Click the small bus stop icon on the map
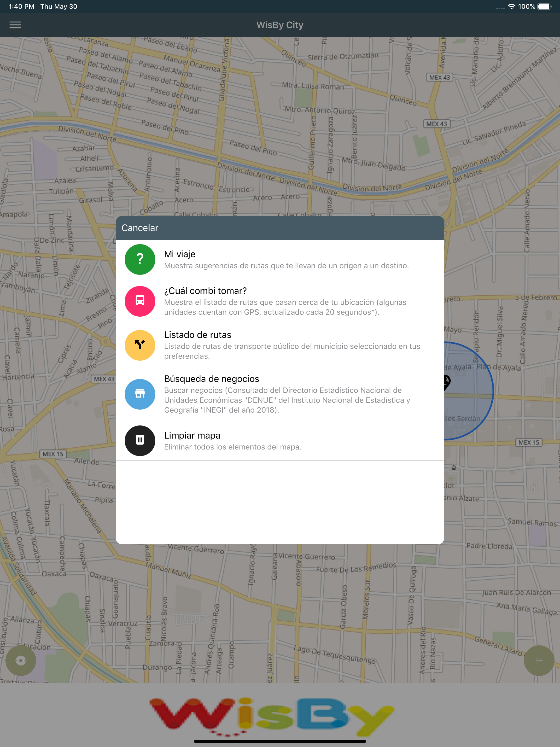 point(454,468)
